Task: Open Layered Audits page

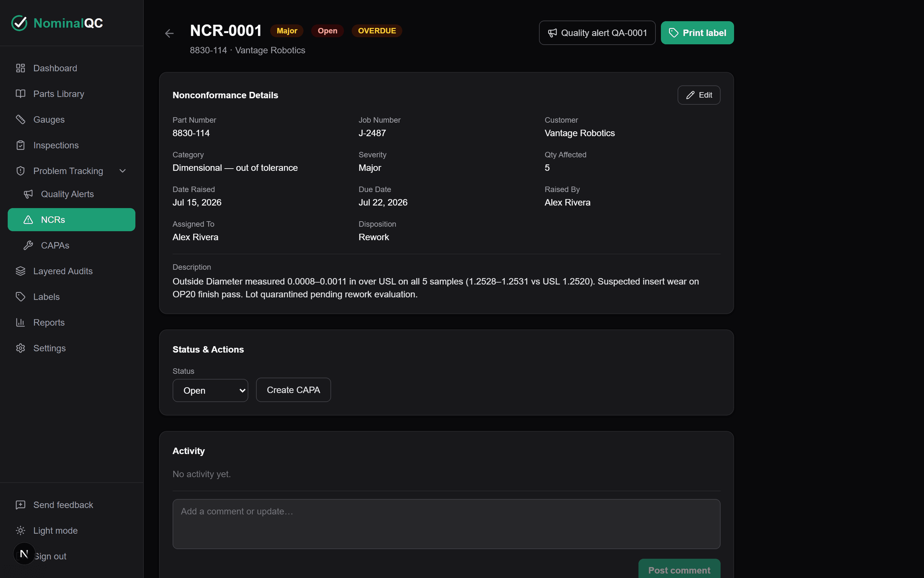Action: 72,271
